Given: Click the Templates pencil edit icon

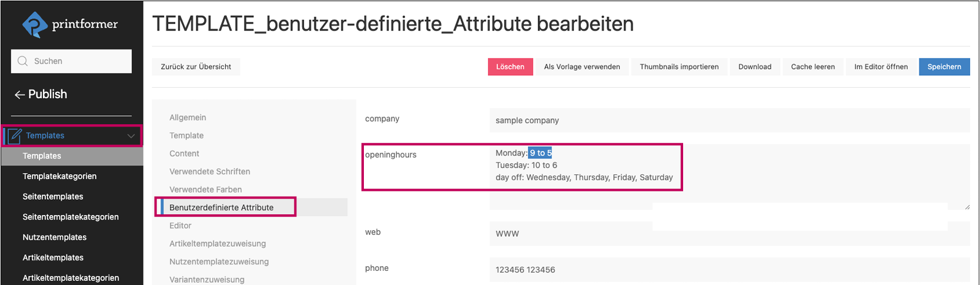Looking at the screenshot, I should coord(15,136).
